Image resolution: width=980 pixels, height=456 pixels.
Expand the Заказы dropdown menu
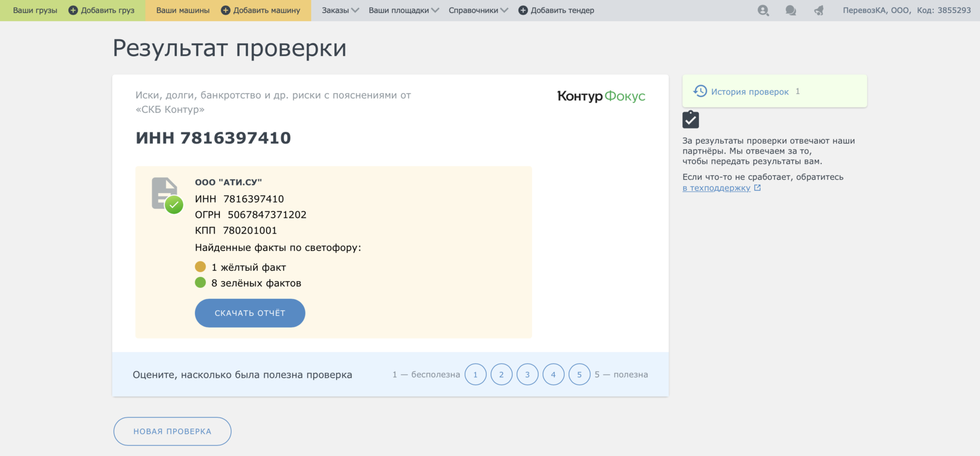[340, 11]
